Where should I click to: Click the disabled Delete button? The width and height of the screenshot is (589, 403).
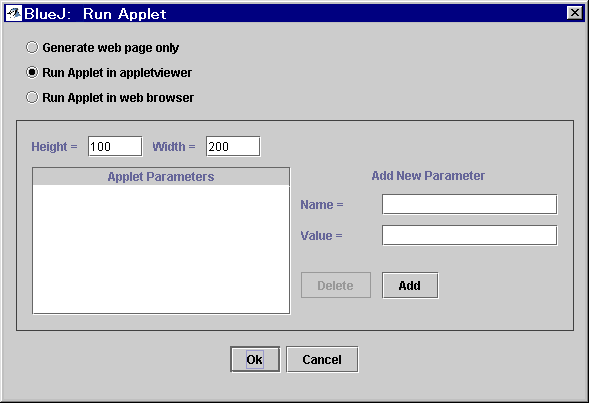point(336,285)
